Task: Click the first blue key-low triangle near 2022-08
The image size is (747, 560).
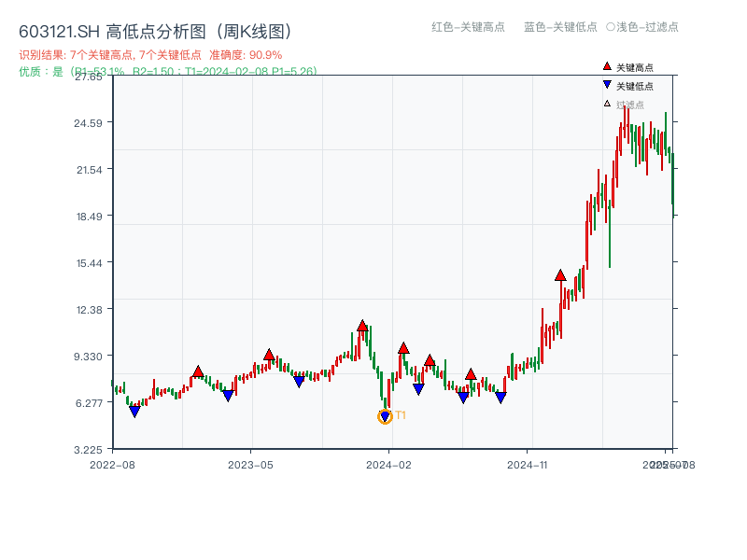Action: 133,411
